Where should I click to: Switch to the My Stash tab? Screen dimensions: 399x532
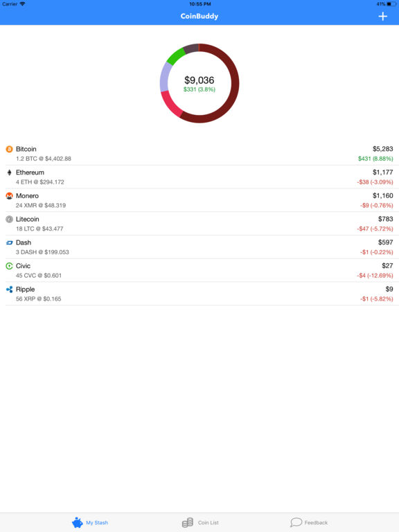point(90,522)
